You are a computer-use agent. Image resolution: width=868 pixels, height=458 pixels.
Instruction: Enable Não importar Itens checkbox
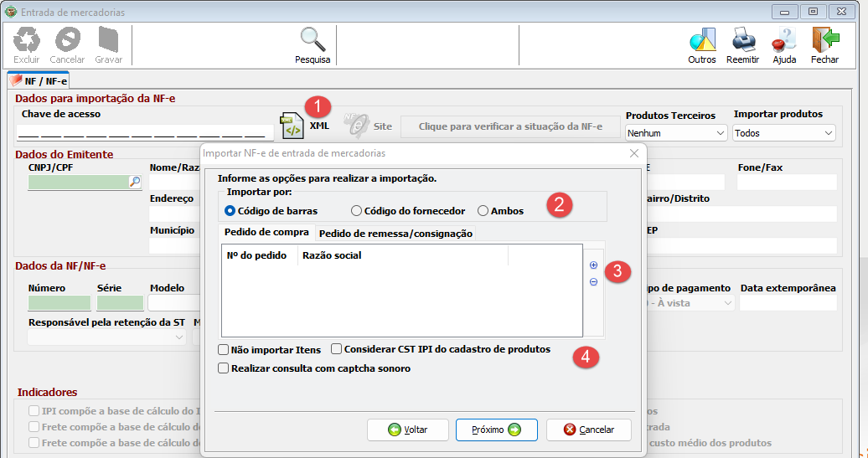pyautogui.click(x=224, y=349)
